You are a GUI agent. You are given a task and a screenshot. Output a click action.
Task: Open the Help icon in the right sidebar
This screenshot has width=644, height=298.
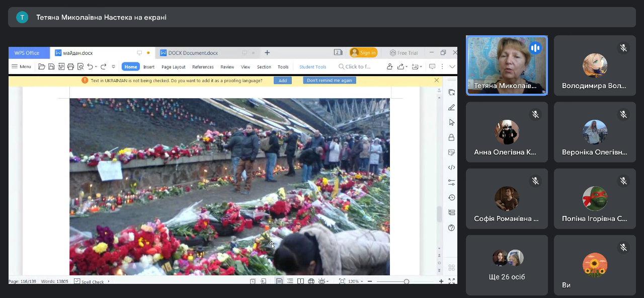click(451, 228)
